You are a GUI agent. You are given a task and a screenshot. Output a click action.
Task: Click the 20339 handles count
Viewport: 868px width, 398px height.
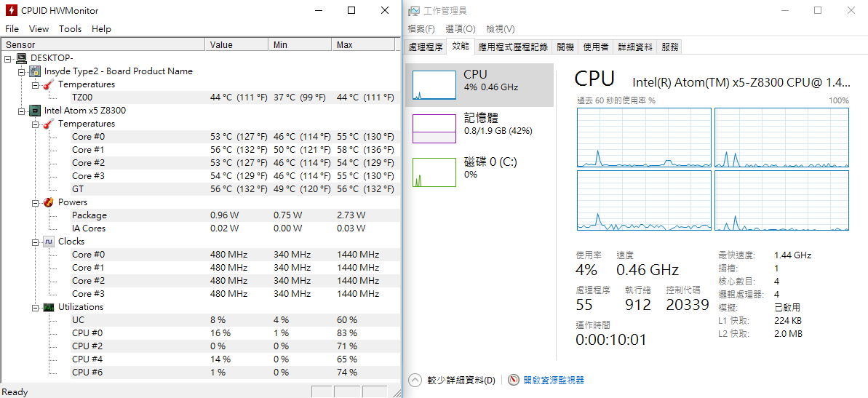(688, 304)
